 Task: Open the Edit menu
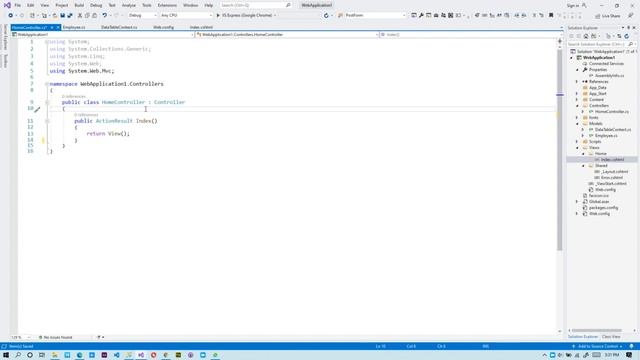[31, 5]
